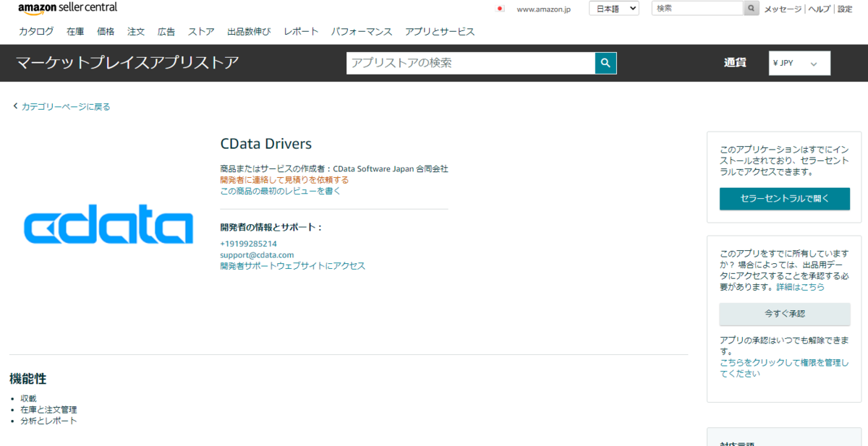This screenshot has height=446, width=868.
Task: Click the 詳細はこちら link
Action: pos(800,287)
